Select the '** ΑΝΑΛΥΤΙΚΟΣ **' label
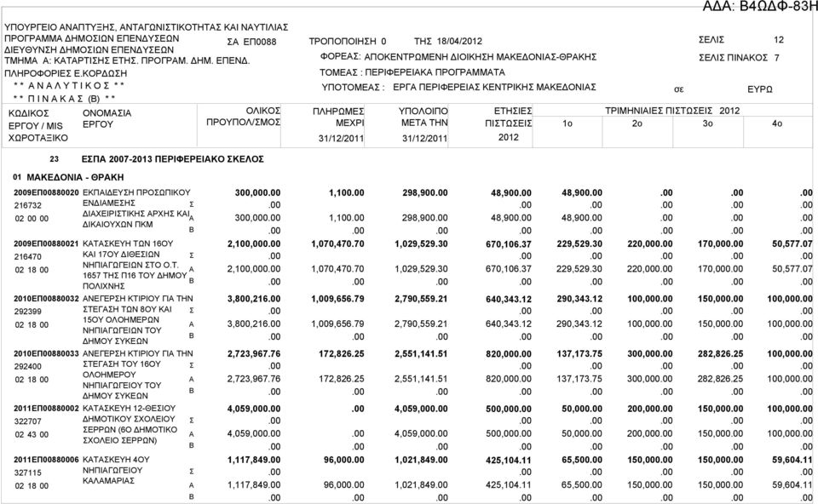Screen dimensions: 818x504 pos(69,85)
